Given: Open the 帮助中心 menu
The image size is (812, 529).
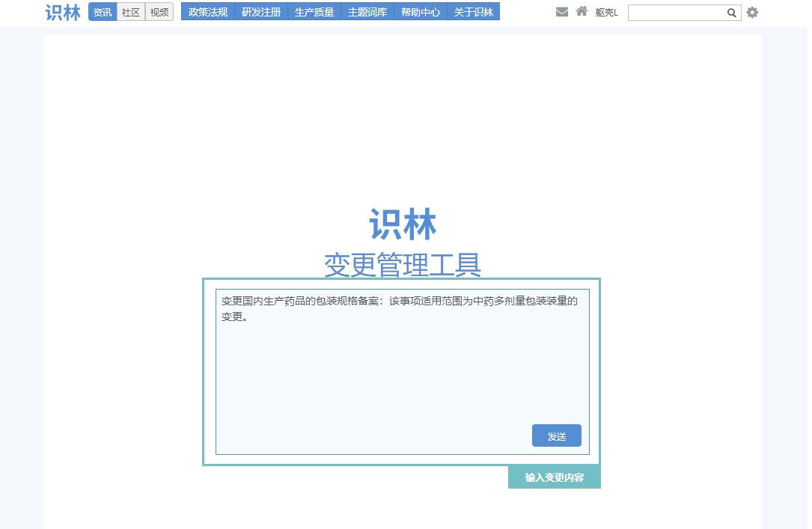Looking at the screenshot, I should 421,12.
